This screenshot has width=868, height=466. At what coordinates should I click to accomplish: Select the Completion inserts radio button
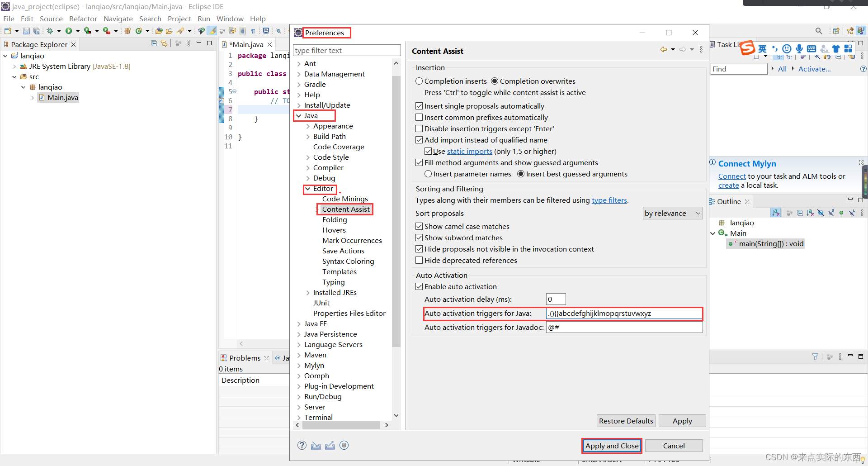tap(419, 81)
